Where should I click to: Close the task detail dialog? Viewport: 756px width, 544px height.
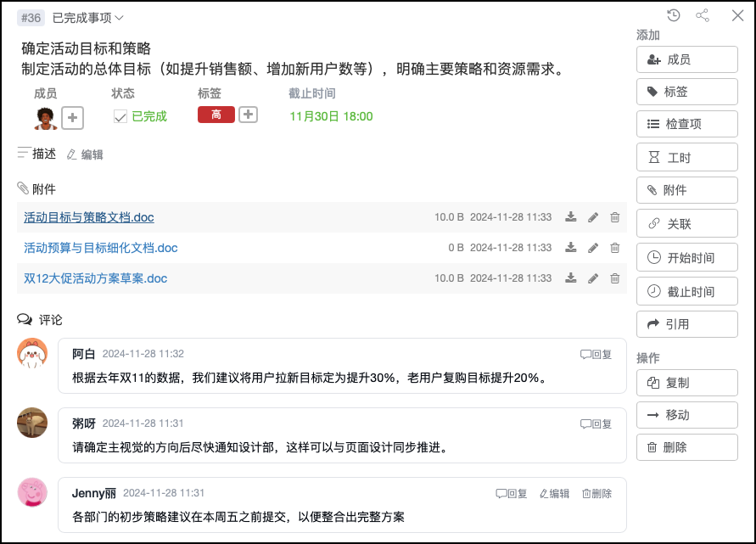737,15
